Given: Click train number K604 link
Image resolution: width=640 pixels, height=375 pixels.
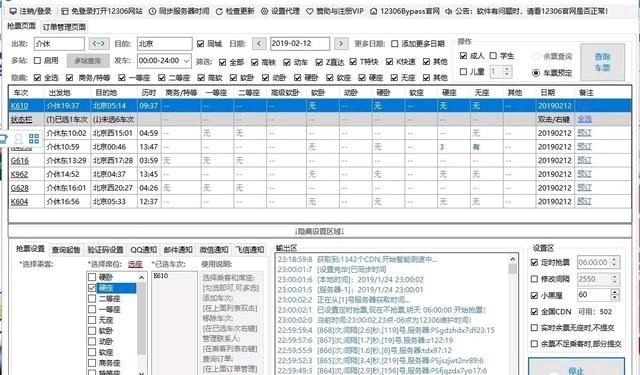Looking at the screenshot, I should 19,202.
